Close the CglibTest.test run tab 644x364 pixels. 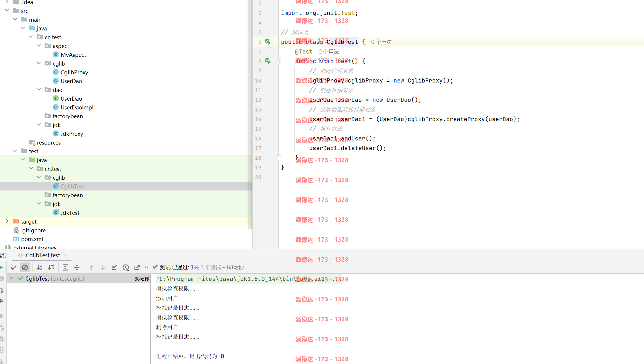click(x=65, y=255)
